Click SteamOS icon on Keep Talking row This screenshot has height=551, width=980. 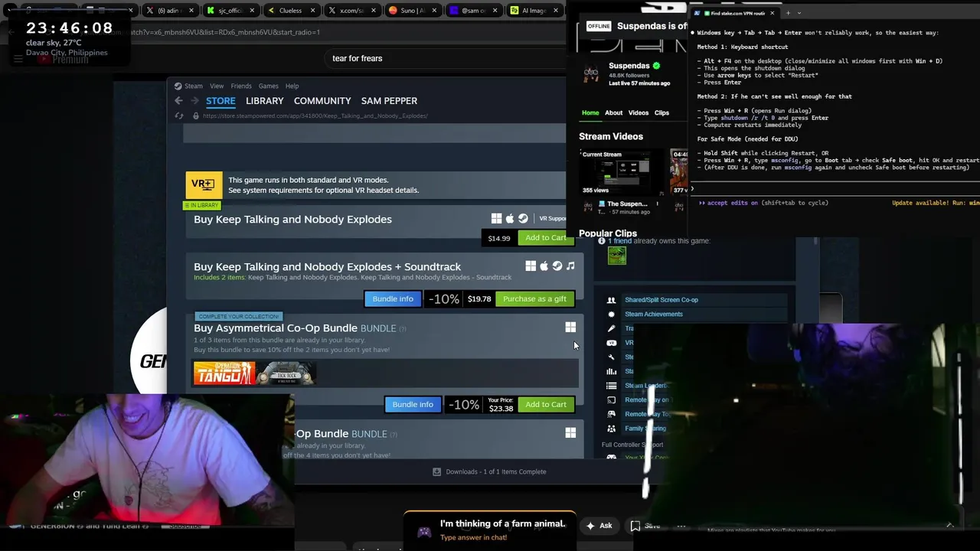(523, 219)
